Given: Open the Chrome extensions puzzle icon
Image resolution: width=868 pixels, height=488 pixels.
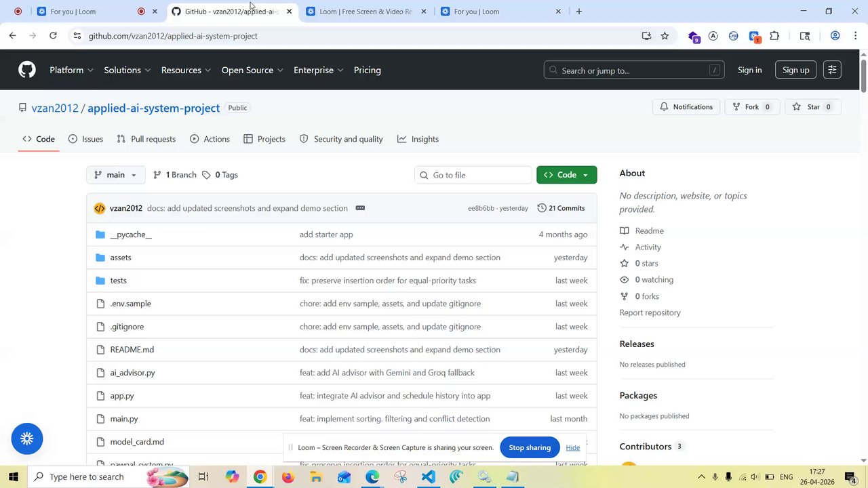Looking at the screenshot, I should coord(774,36).
